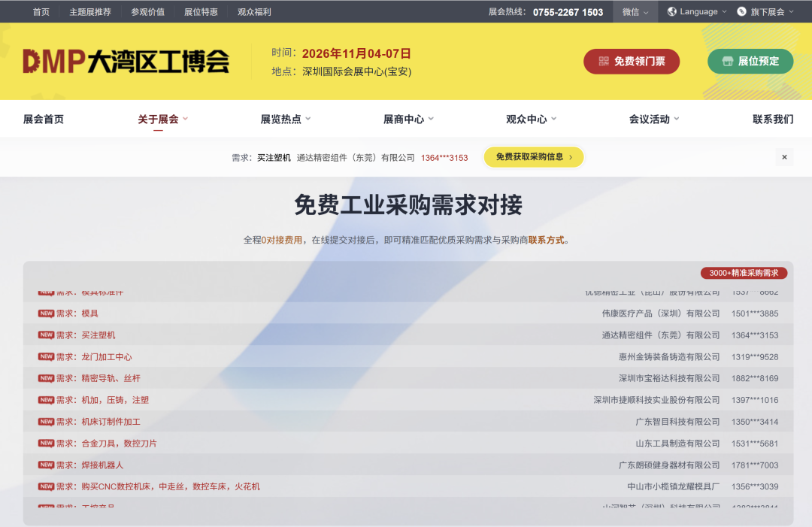Click NEW badge on 购买CNC数控机床 row
The height and width of the screenshot is (527, 812).
pyautogui.click(x=46, y=486)
